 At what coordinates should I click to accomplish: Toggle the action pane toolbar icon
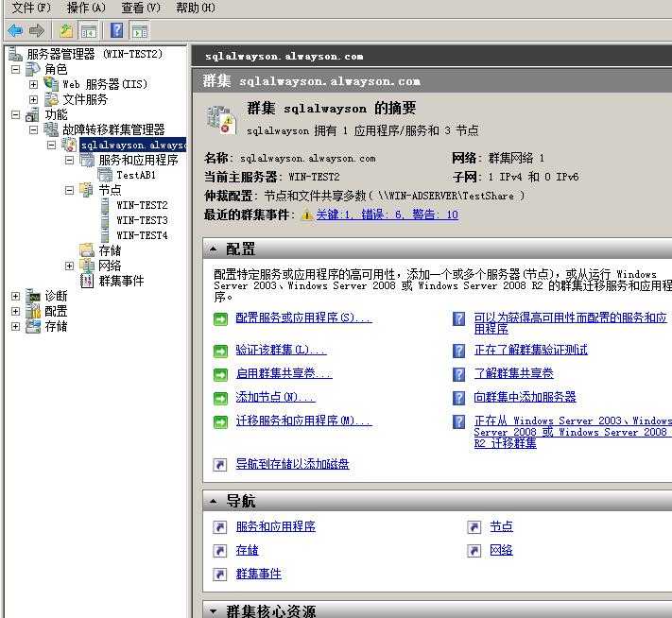[x=139, y=31]
